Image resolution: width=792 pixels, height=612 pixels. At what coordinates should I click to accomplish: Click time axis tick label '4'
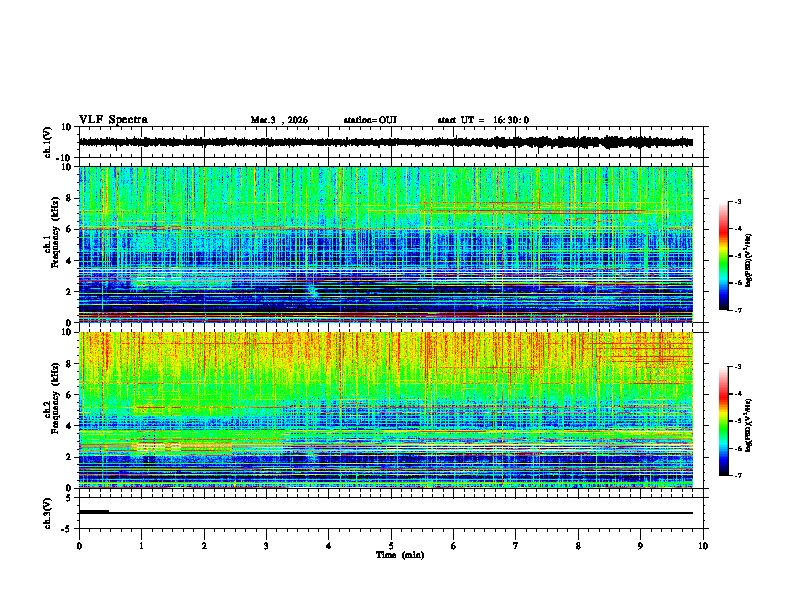329,546
